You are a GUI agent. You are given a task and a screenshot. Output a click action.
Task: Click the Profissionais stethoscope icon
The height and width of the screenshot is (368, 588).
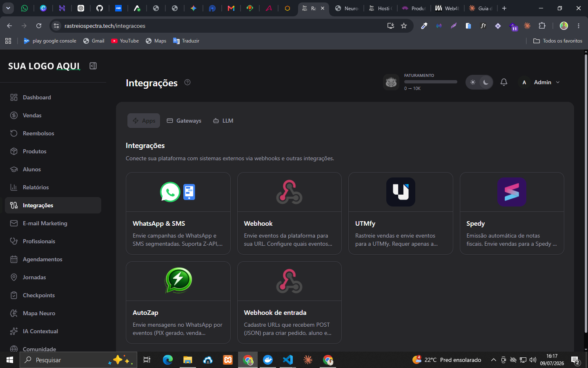(x=14, y=241)
